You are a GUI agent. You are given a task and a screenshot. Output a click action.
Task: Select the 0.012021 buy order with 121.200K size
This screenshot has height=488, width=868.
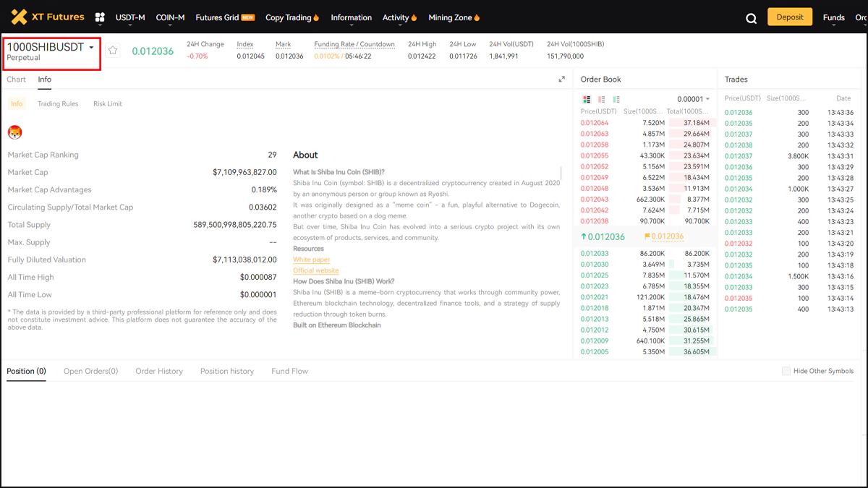pyautogui.click(x=645, y=297)
